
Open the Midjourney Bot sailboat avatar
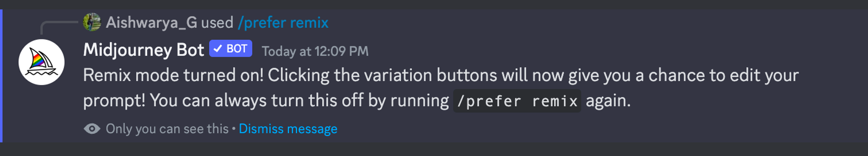[41, 62]
